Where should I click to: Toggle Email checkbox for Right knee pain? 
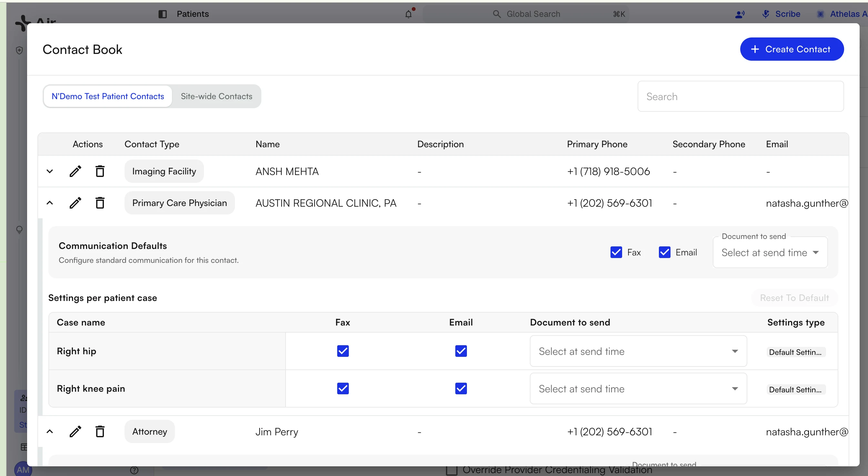point(461,388)
